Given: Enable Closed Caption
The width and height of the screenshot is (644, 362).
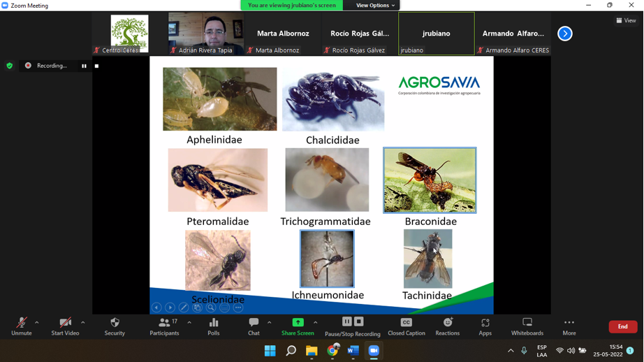Looking at the screenshot, I should [407, 326].
